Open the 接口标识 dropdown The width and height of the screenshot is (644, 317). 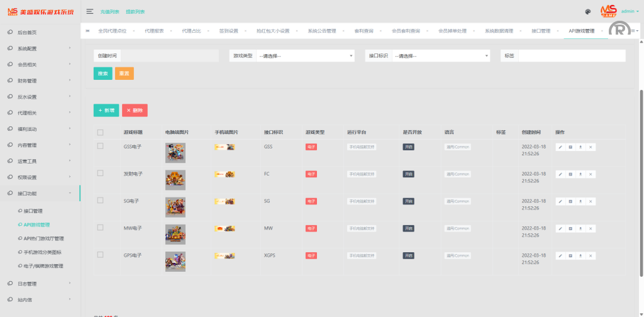[x=441, y=56]
